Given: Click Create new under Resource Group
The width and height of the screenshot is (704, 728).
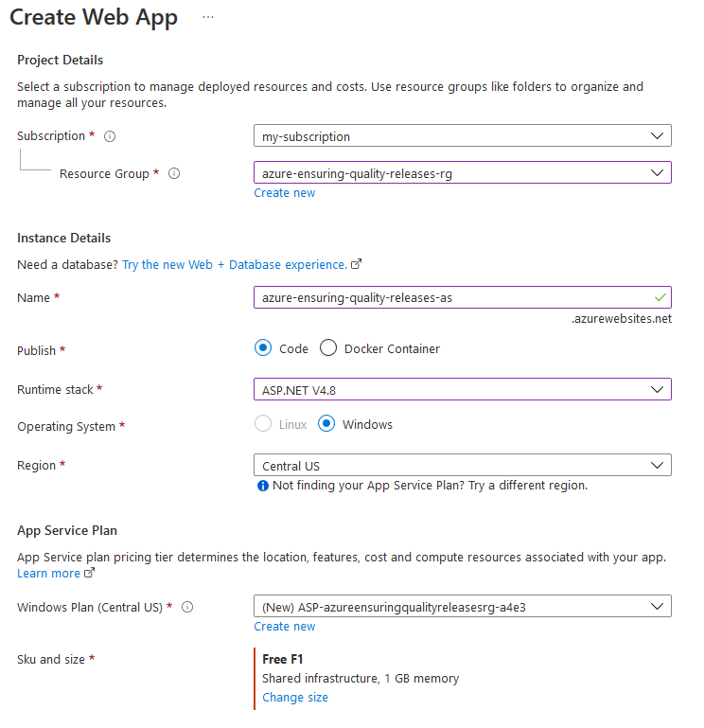Looking at the screenshot, I should [x=285, y=193].
